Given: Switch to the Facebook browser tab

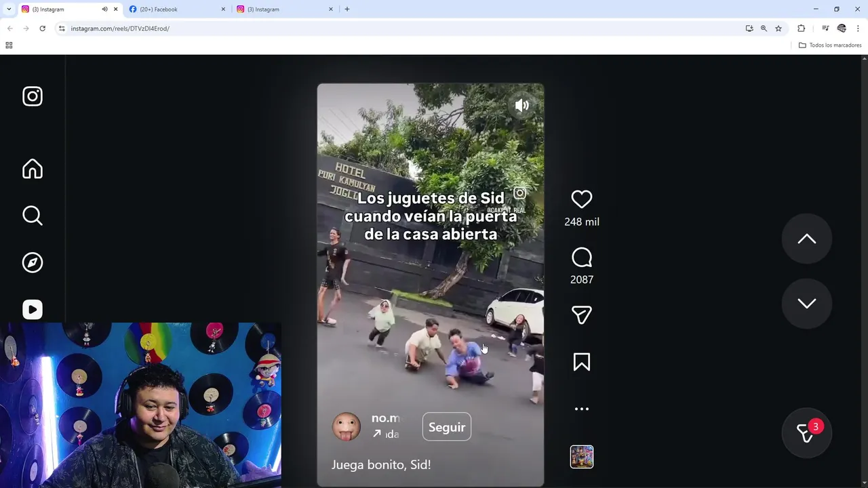Looking at the screenshot, I should click(176, 9).
